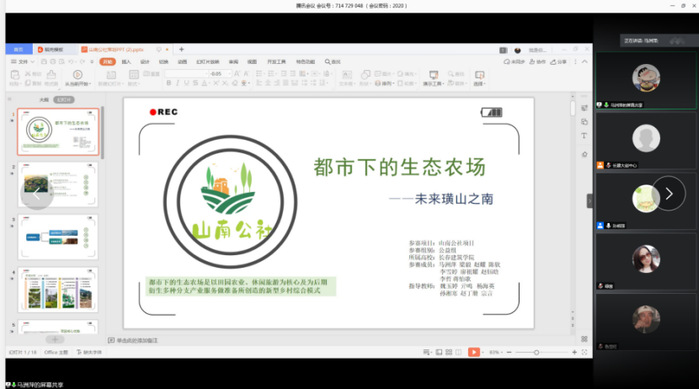Image resolution: width=699 pixels, height=389 pixels.
Task: Open the presentation tools icon in ribbon
Action: tap(433, 75)
